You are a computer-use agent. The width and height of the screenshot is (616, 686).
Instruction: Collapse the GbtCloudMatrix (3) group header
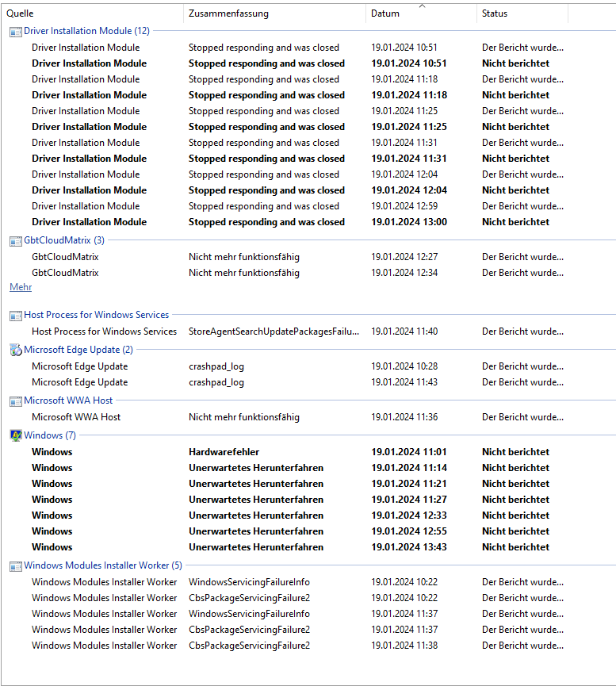click(64, 240)
